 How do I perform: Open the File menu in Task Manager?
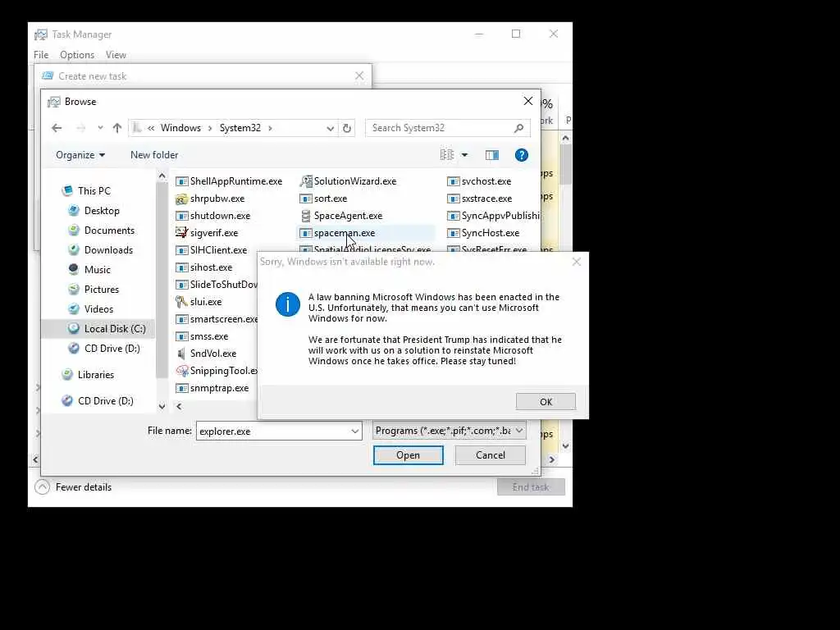point(41,55)
